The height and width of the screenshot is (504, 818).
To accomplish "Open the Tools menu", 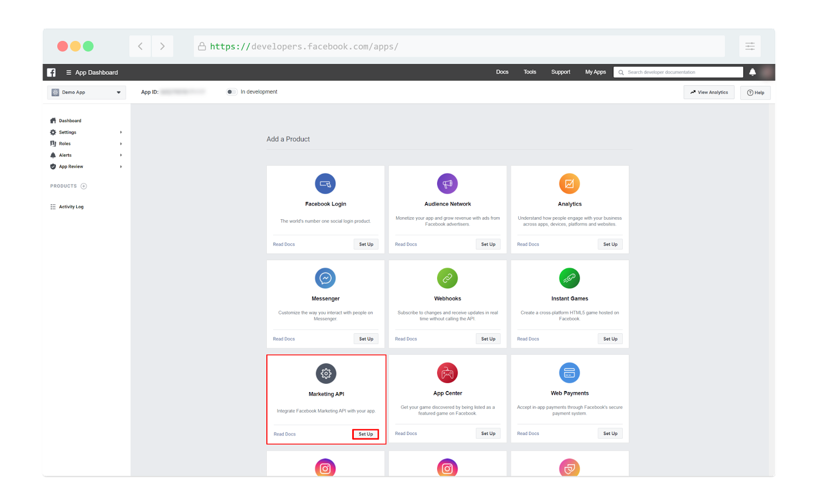I will pyautogui.click(x=530, y=72).
